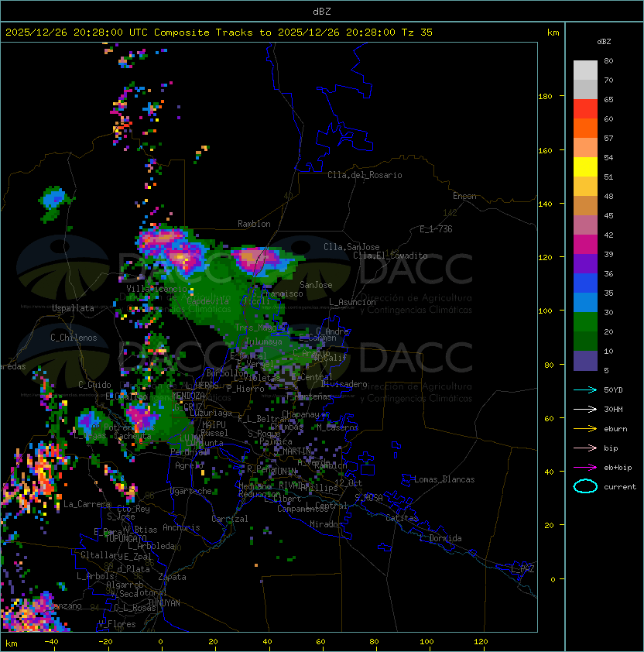Click the Uspallata label on map
Screen dimensions: 644x652
tap(73, 308)
